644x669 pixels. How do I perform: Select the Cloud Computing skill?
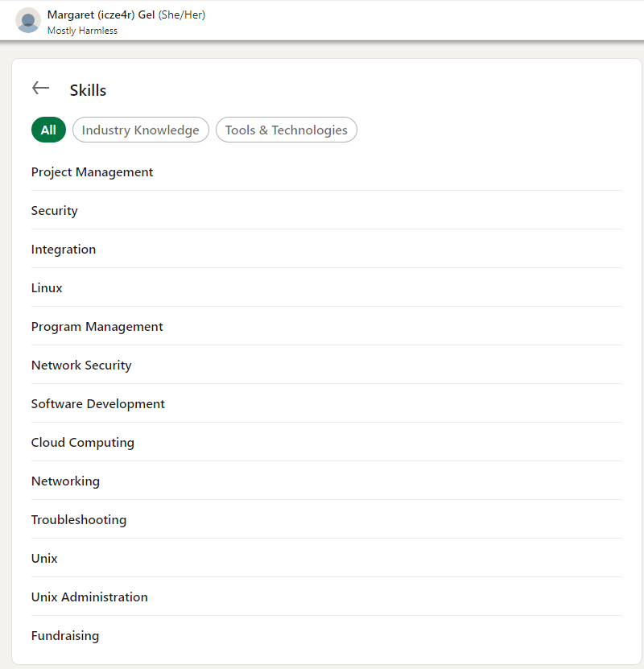coord(83,443)
